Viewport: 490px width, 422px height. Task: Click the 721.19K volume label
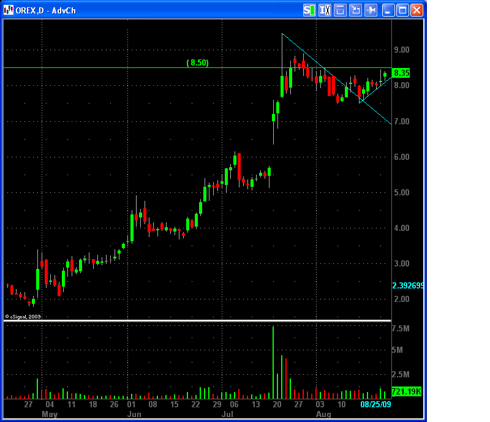[x=407, y=391]
